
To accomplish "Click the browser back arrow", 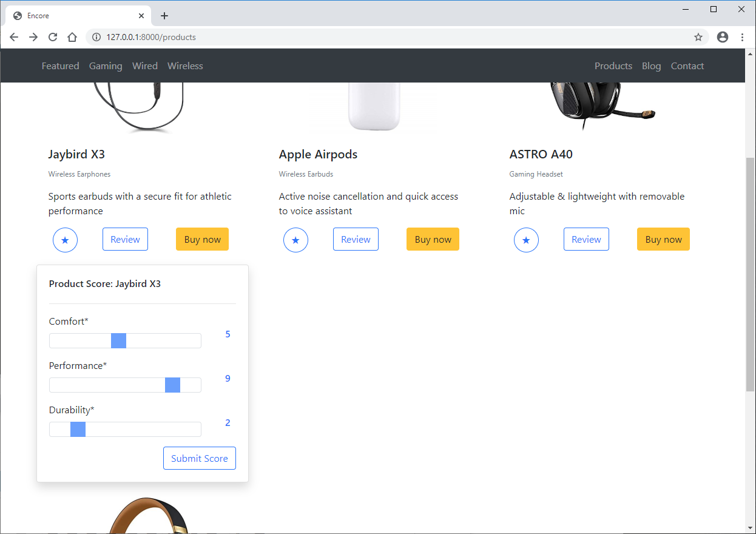I will [x=13, y=37].
